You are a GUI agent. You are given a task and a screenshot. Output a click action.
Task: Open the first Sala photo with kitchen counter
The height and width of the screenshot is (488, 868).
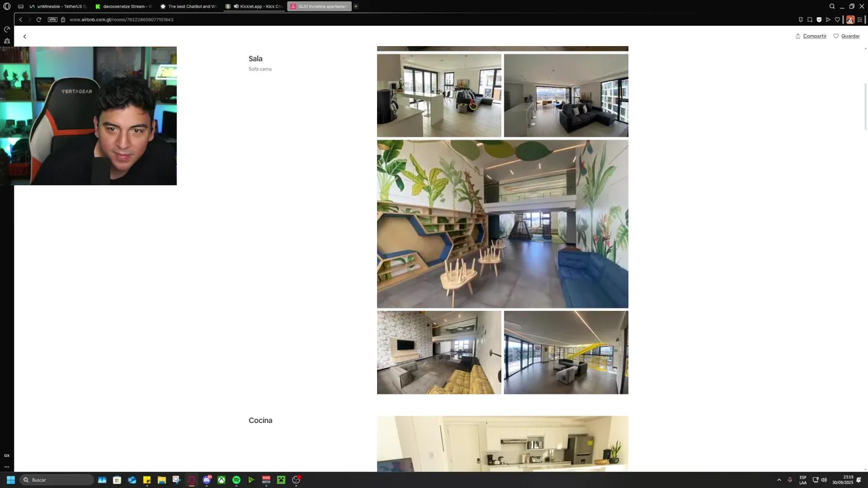[439, 96]
